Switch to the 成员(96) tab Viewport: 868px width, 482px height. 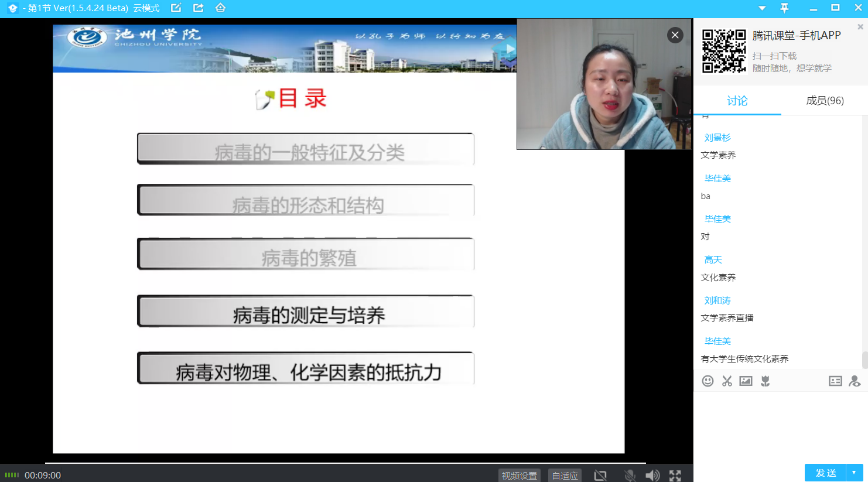coord(825,101)
